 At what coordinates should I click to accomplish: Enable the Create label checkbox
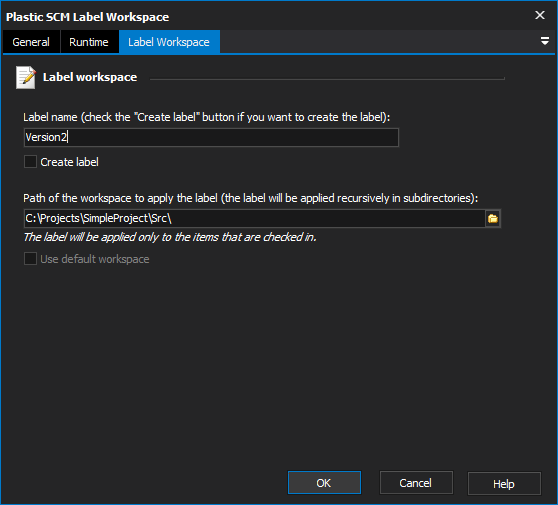[30, 162]
